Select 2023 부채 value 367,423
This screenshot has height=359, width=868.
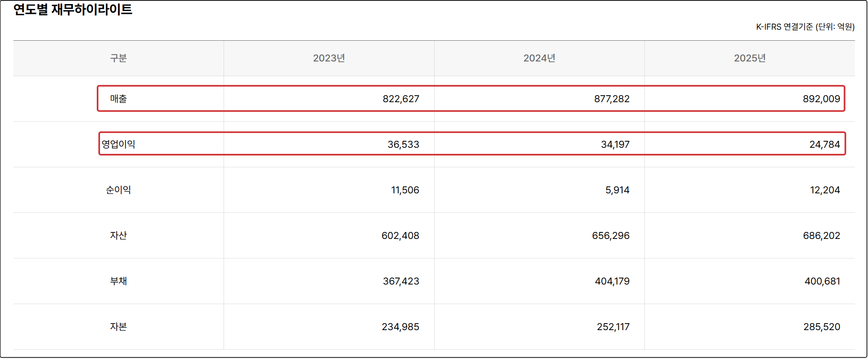(401, 281)
